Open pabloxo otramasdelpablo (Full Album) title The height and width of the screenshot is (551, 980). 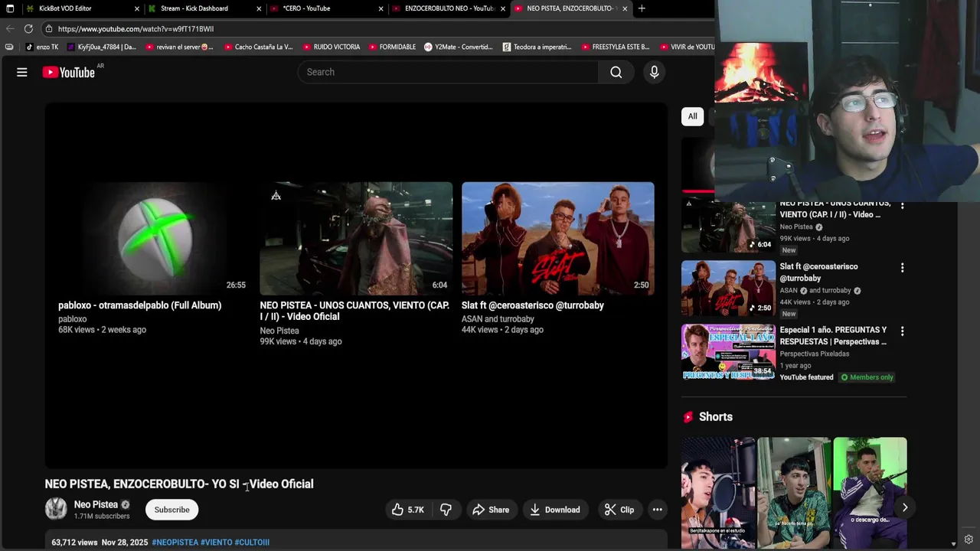140,305
